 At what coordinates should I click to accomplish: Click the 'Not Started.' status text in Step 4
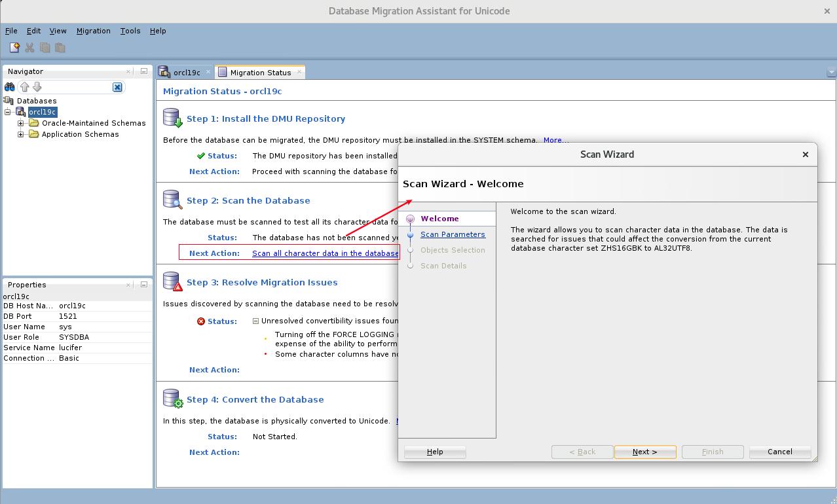pos(274,437)
